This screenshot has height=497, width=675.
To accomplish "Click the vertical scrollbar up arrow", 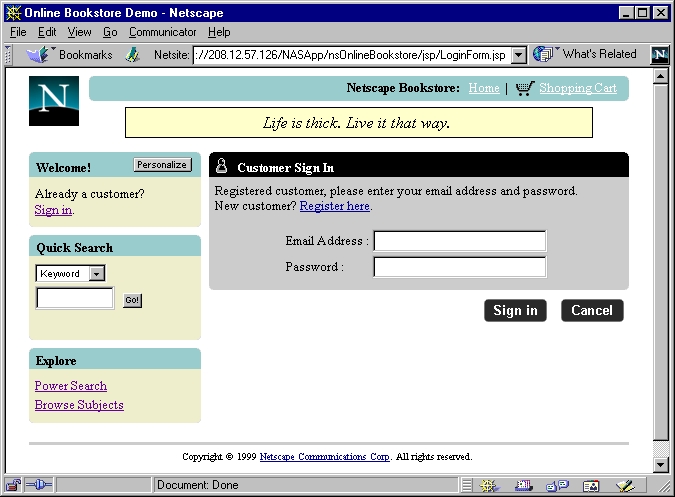I will (x=660, y=77).
